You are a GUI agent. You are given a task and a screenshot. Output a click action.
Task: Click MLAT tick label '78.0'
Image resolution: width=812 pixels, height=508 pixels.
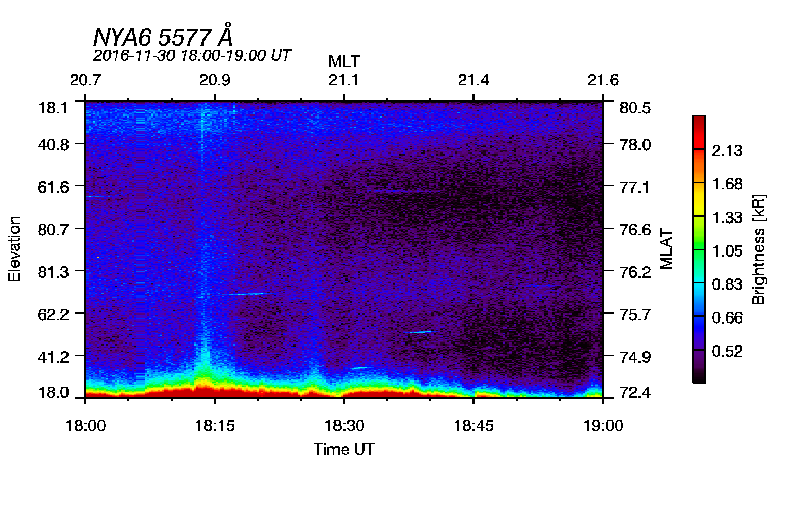[x=635, y=145]
